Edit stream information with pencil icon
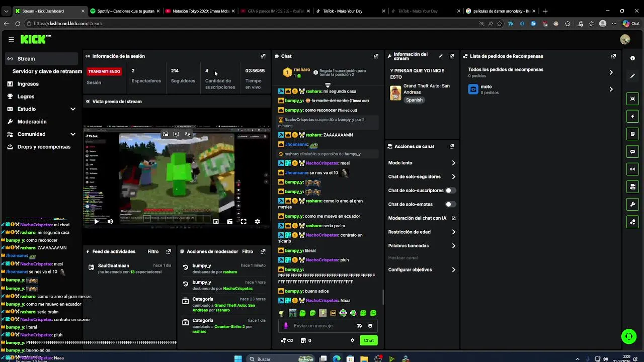Viewport: 644px width, 362px height. [441, 56]
